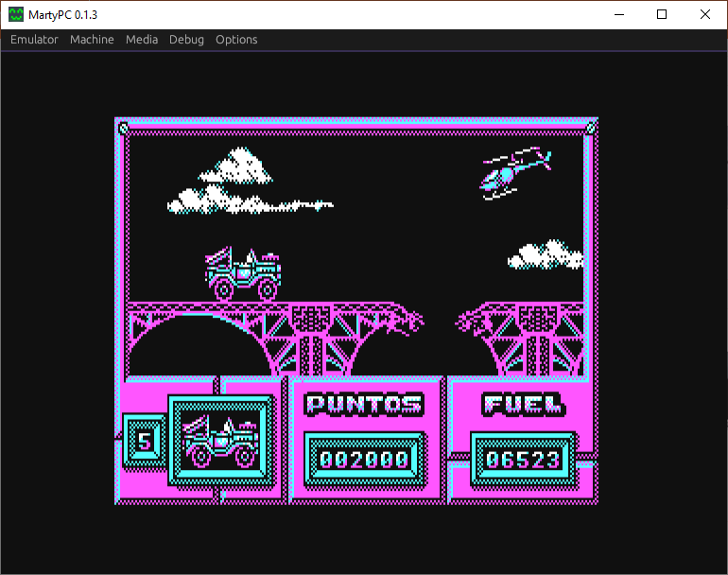Open the Machine menu
The image size is (728, 575).
click(x=92, y=40)
